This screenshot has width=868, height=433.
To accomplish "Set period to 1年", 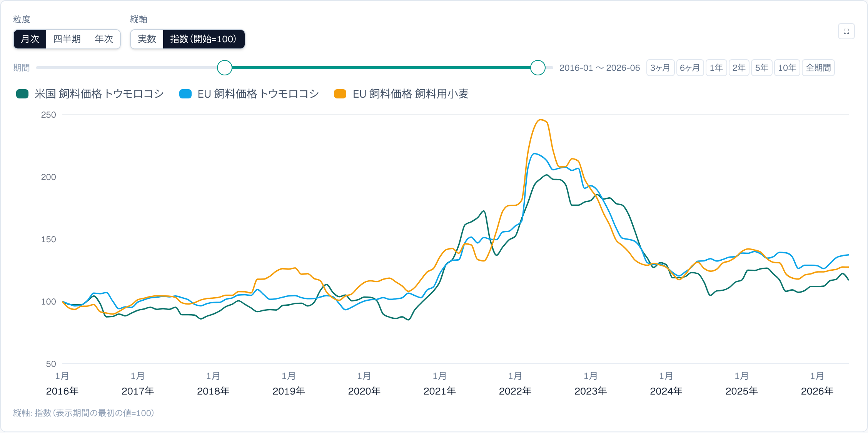I will pyautogui.click(x=716, y=68).
